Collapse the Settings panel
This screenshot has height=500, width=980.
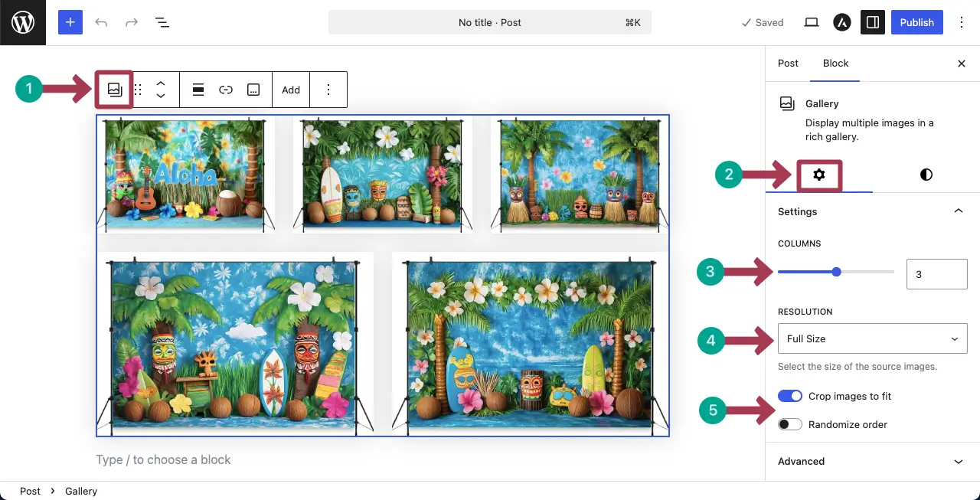click(x=958, y=211)
